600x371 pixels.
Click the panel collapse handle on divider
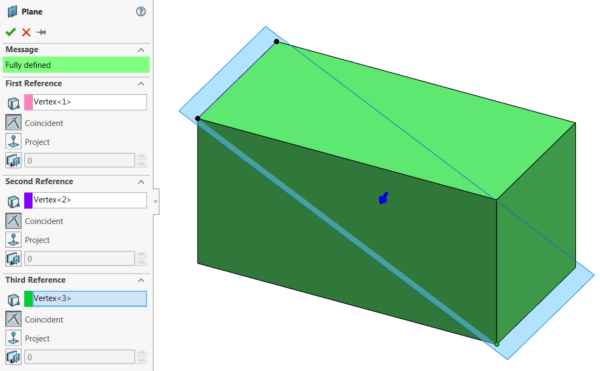155,201
